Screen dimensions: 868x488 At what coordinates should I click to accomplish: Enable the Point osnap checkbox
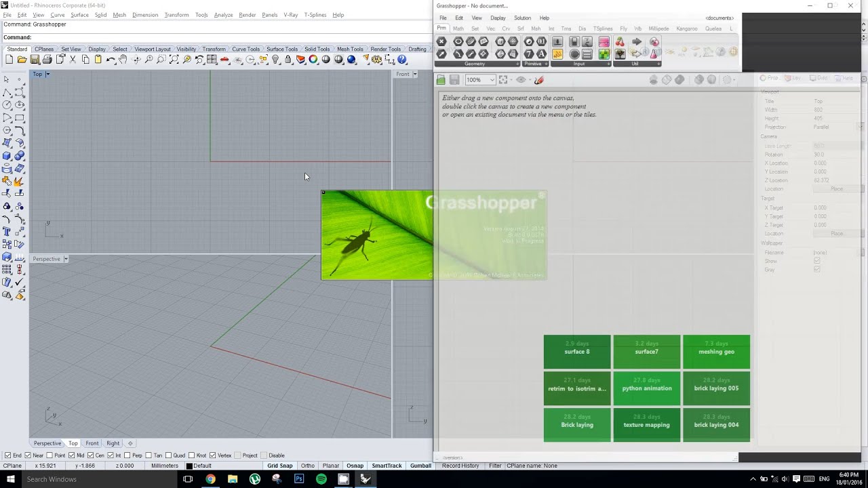pyautogui.click(x=50, y=455)
